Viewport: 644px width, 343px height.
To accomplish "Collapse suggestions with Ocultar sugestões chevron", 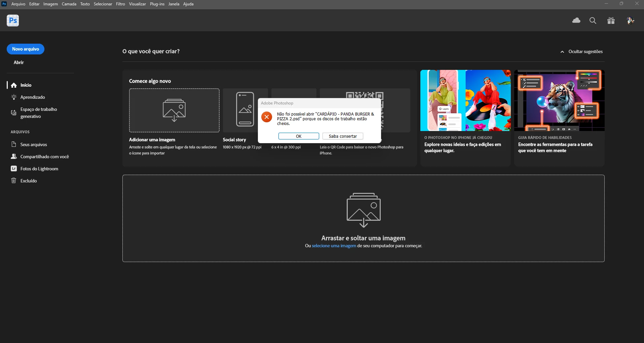I will click(x=562, y=52).
